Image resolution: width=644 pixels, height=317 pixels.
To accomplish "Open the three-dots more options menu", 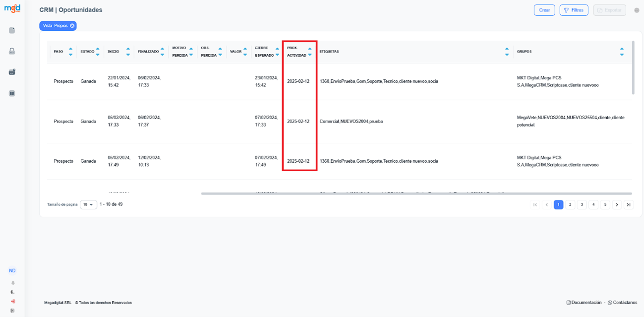I will click(x=637, y=10).
